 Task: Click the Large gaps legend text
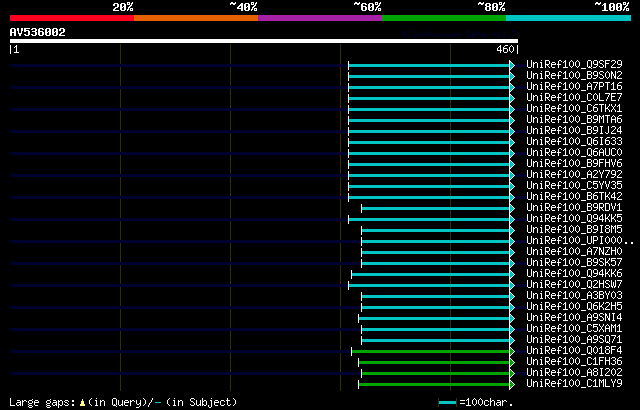click(x=123, y=402)
